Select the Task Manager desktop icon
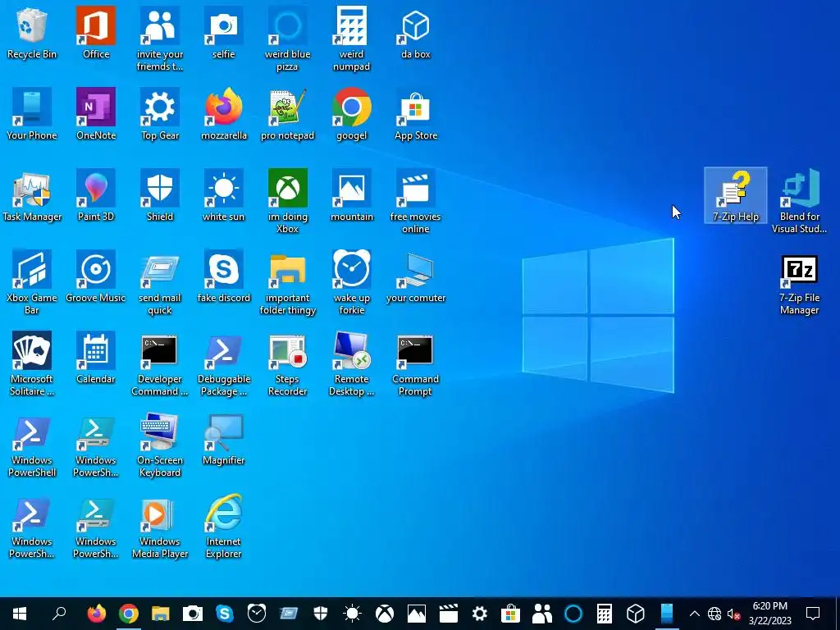 [x=32, y=196]
